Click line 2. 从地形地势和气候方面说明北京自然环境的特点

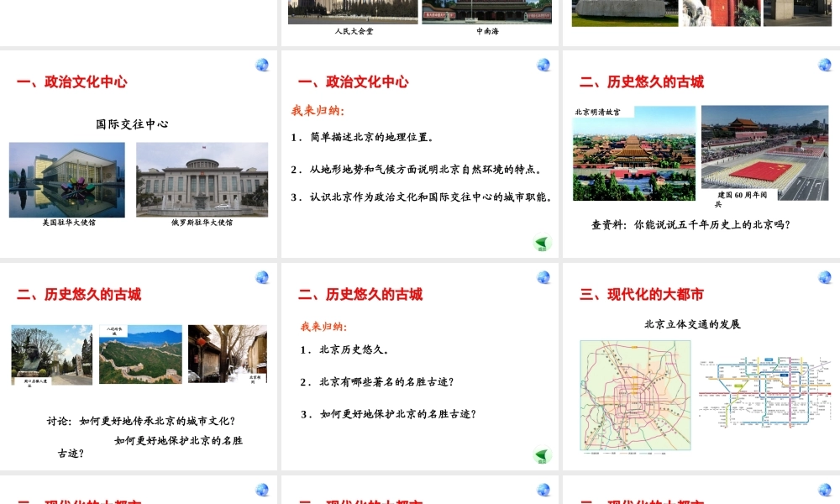[x=417, y=170]
